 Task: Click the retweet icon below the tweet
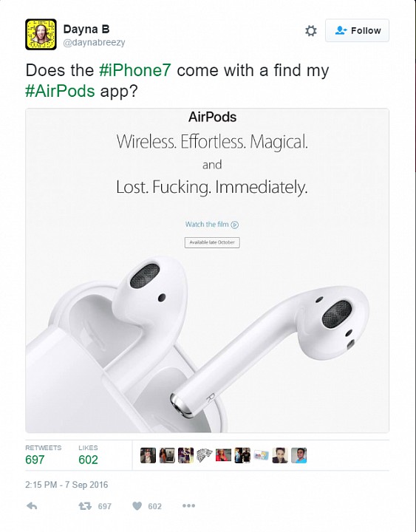[x=85, y=506]
